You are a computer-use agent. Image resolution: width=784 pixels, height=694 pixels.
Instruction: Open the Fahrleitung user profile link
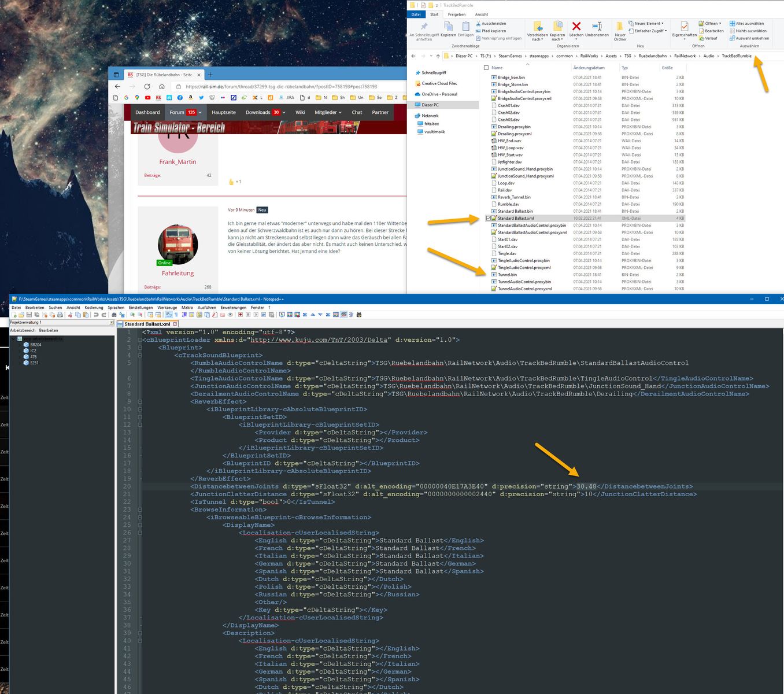click(177, 273)
